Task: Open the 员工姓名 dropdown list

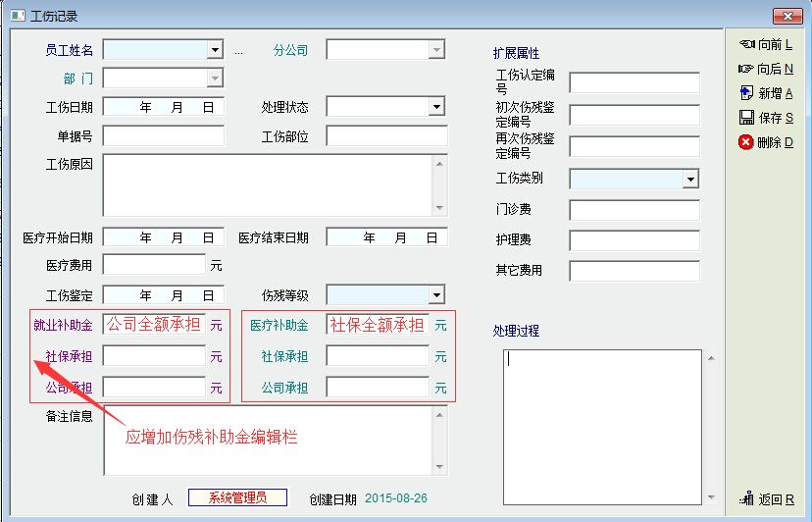Action: click(215, 50)
